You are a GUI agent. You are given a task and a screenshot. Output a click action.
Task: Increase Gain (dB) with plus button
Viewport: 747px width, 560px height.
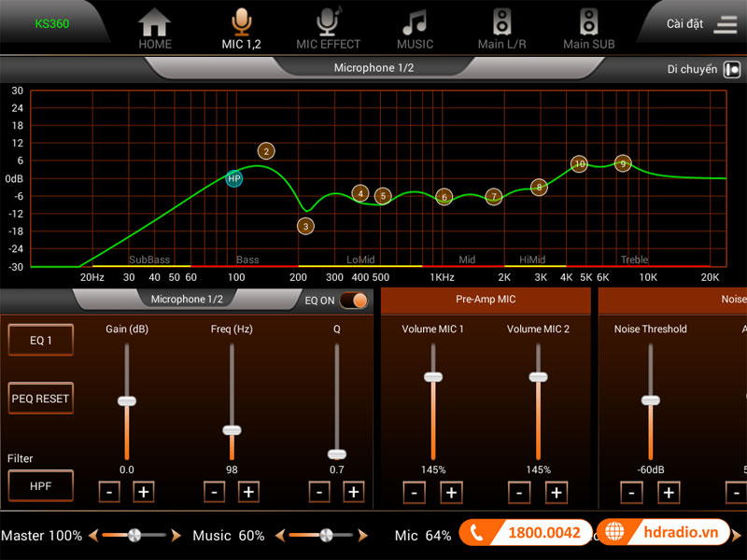point(143,492)
